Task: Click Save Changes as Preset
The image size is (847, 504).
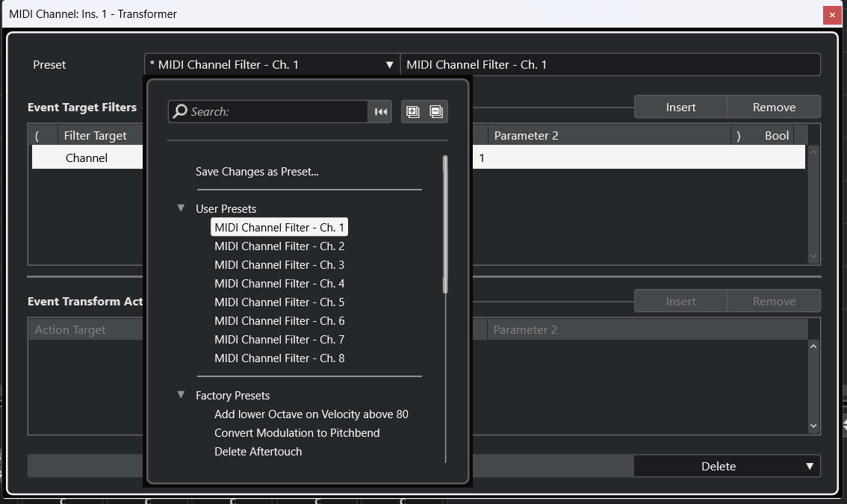Action: (257, 172)
